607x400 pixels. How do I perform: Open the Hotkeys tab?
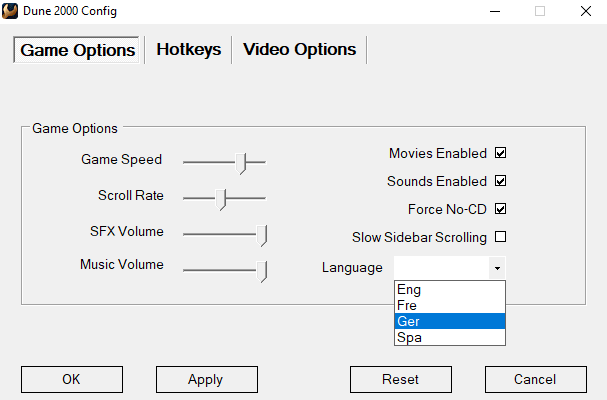(x=188, y=50)
